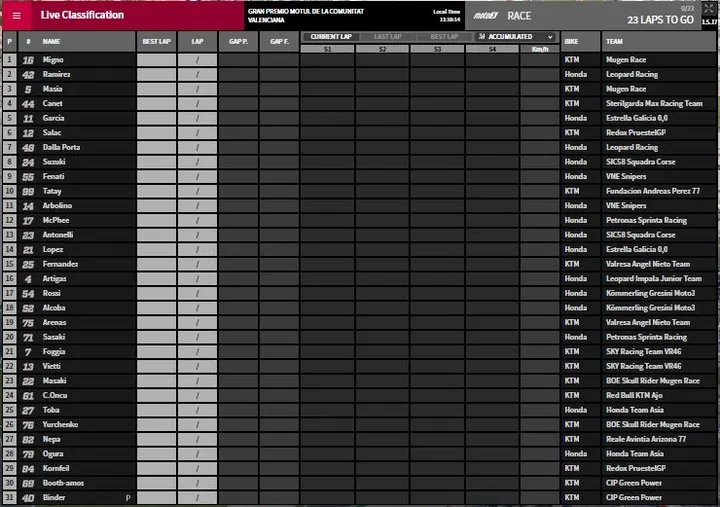Click the GAP F. column header
This screenshot has width=720, height=507.
pos(279,41)
